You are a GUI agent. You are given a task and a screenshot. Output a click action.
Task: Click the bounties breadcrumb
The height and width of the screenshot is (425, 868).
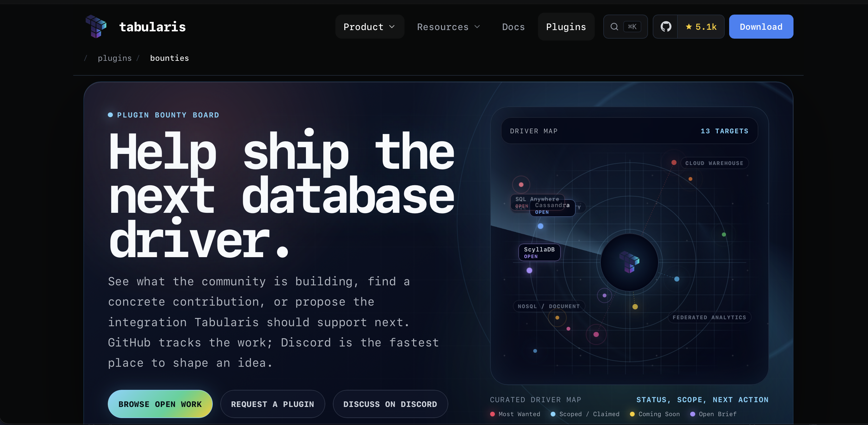tap(170, 58)
